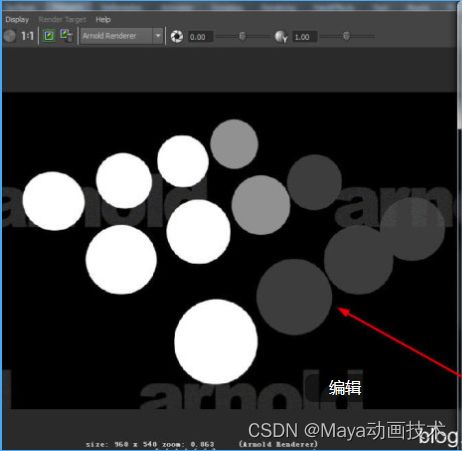
Task: Open the Help menu
Action: 103,20
